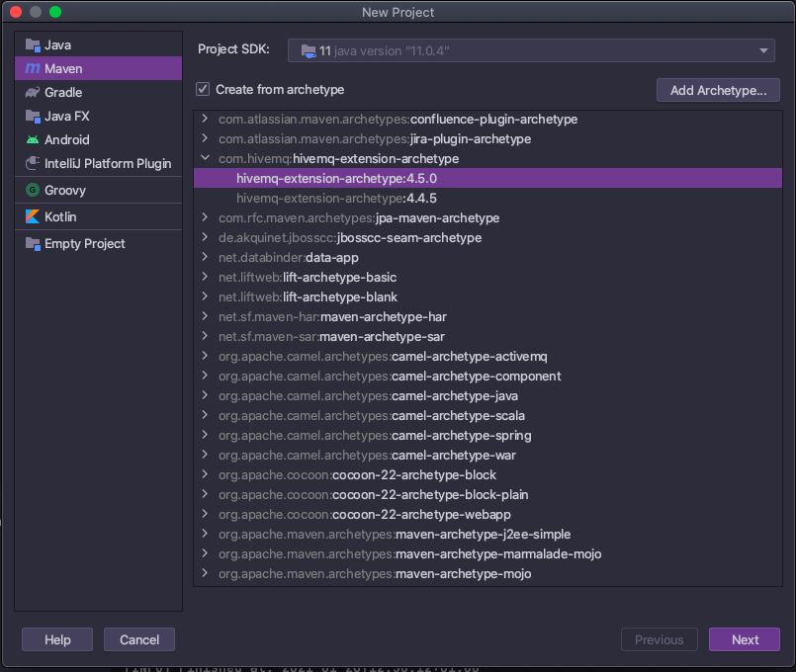Click the Java FX folder icon
Screen dimensions: 796x672
click(33, 117)
